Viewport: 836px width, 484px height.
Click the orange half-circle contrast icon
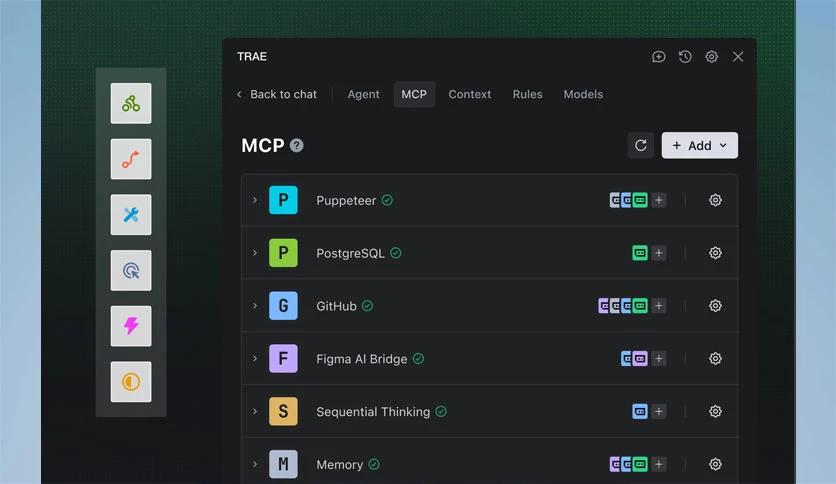131,382
